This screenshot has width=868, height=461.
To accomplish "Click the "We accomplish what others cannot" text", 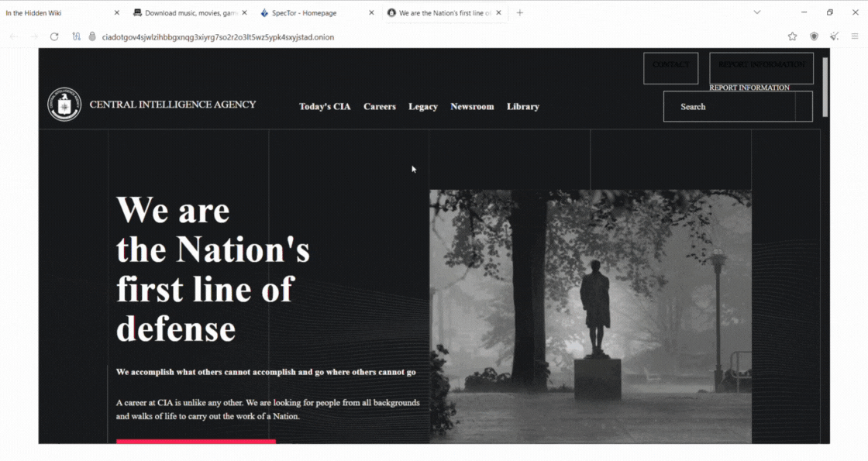I will point(266,372).
